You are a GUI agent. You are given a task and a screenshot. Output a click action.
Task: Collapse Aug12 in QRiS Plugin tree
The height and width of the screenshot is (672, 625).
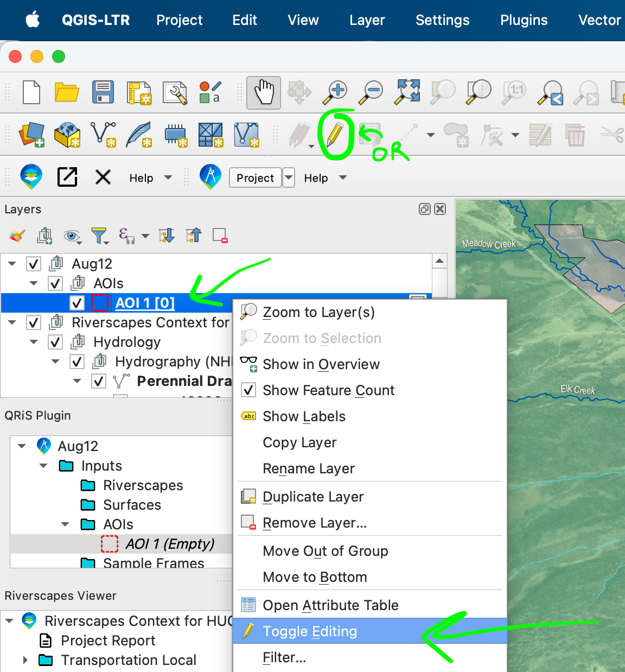pos(22,446)
